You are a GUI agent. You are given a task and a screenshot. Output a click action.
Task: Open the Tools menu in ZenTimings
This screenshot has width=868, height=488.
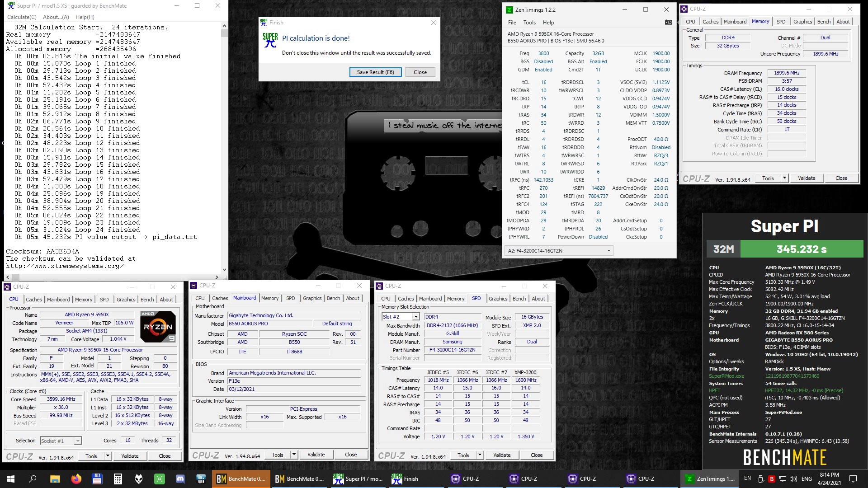(x=529, y=22)
